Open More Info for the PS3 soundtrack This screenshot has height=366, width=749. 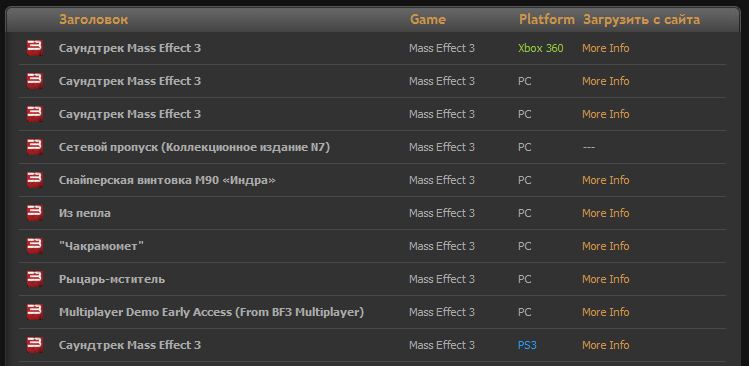coord(605,345)
